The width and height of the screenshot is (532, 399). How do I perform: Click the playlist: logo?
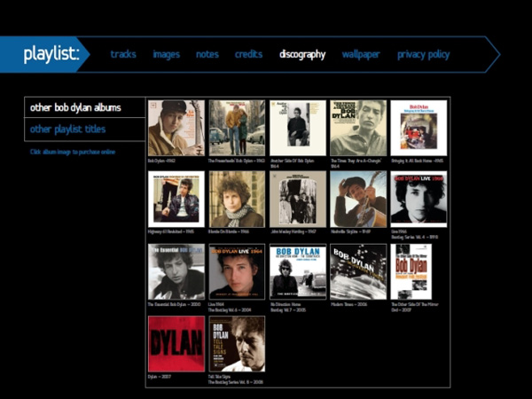(51, 55)
